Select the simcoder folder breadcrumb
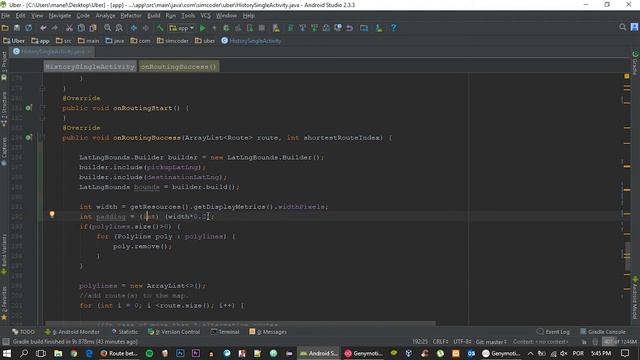This screenshot has width=640, height=360. pos(173,41)
